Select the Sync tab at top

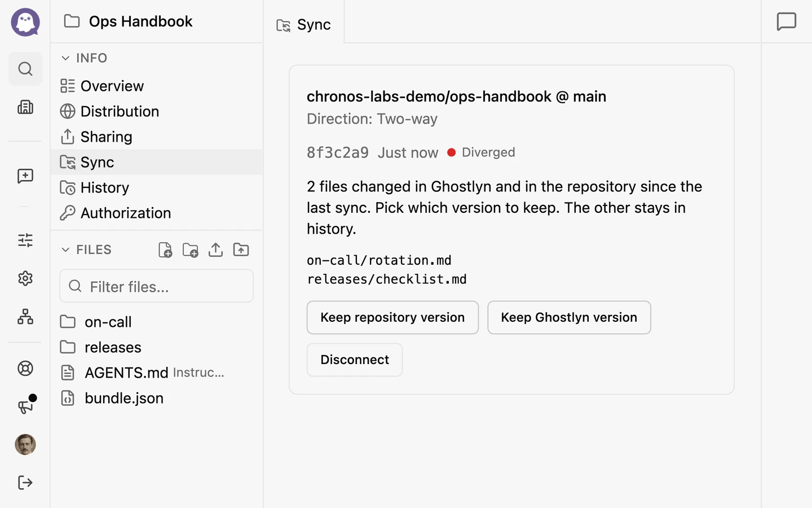pyautogui.click(x=304, y=25)
